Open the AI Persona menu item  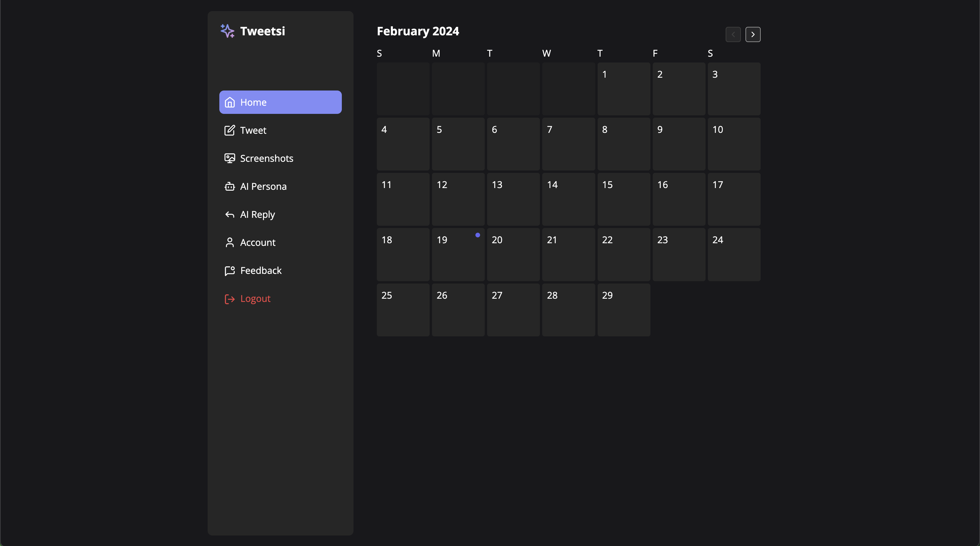[x=263, y=187]
